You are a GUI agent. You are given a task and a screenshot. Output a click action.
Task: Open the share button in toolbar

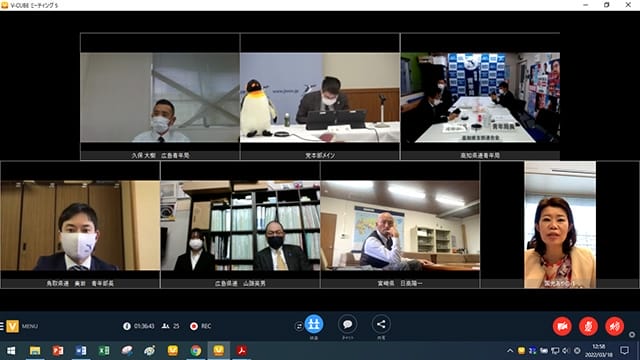[x=381, y=324]
